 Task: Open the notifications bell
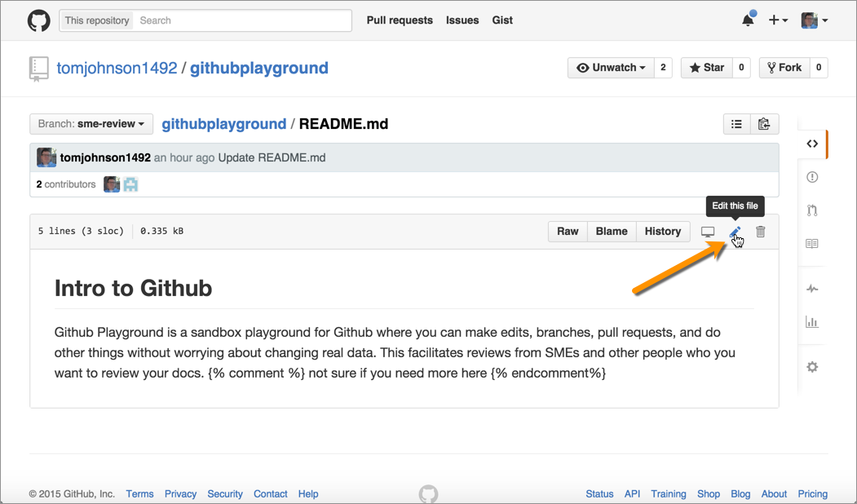pyautogui.click(x=748, y=20)
